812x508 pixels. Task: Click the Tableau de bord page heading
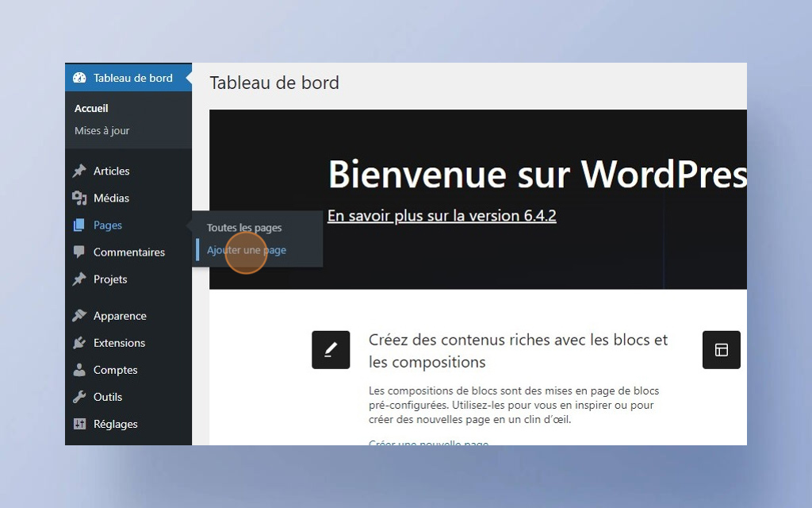[274, 83]
